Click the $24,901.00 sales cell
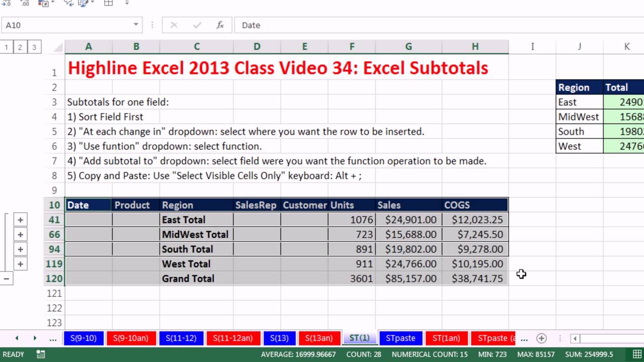The image size is (644, 362). (409, 220)
